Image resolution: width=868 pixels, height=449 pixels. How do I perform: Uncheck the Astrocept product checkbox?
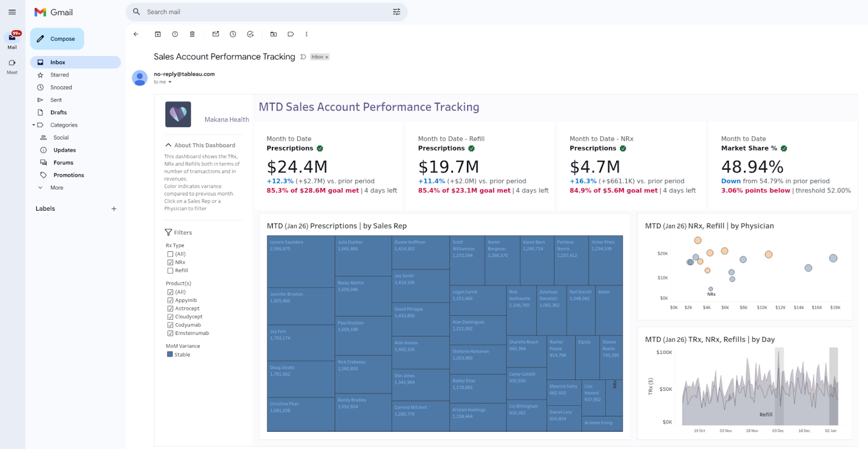coord(170,308)
